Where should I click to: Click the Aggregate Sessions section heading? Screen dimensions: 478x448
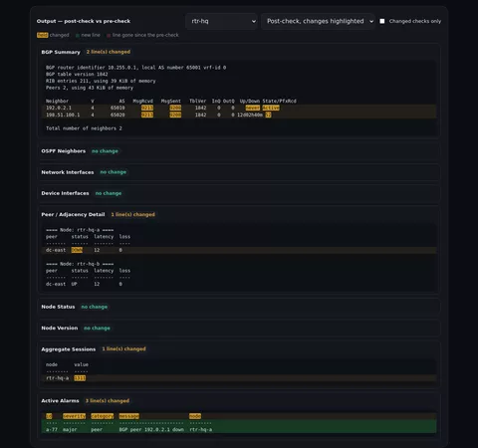click(69, 349)
